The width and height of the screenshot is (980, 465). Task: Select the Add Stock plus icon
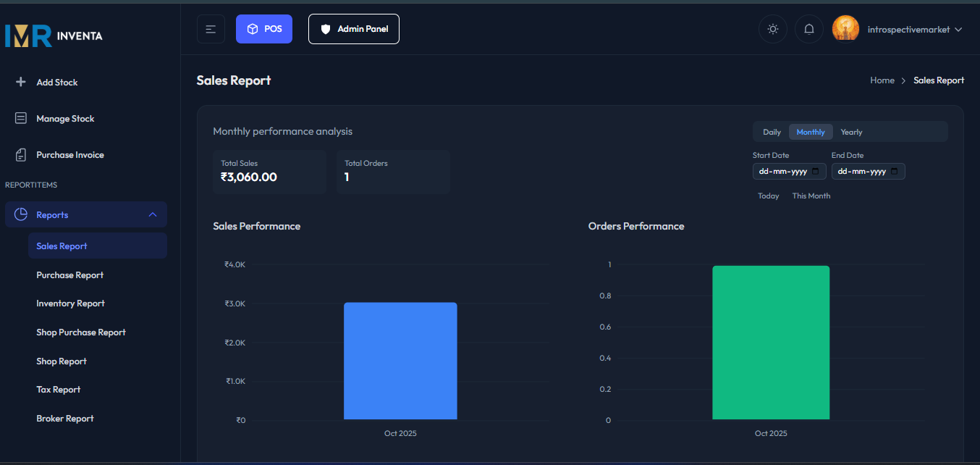21,82
